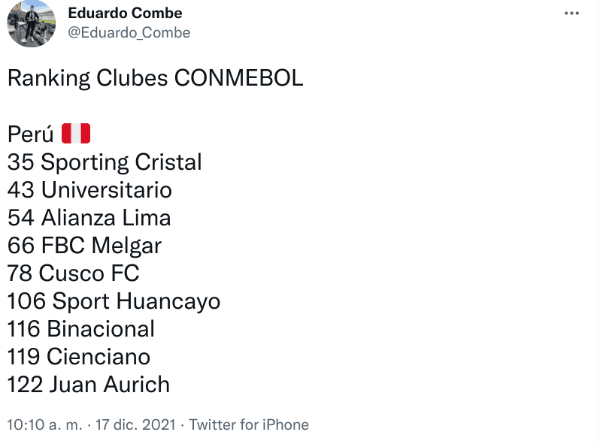Select the 35 Sporting Cristal line
This screenshot has height=444, width=600.
coord(104,162)
